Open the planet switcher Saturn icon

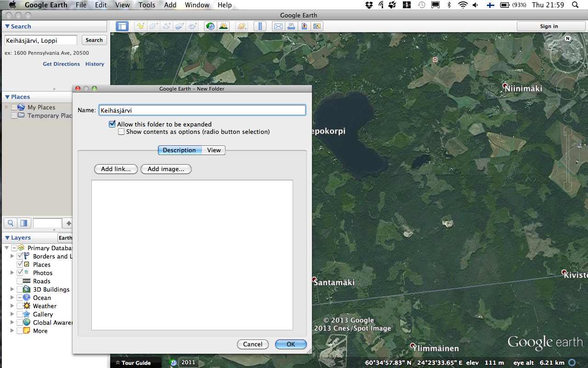click(x=242, y=26)
